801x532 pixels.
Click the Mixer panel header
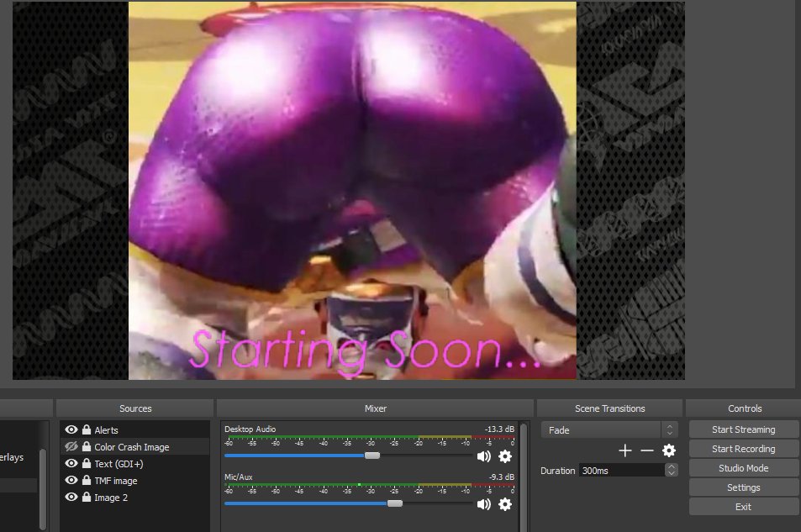(x=376, y=408)
